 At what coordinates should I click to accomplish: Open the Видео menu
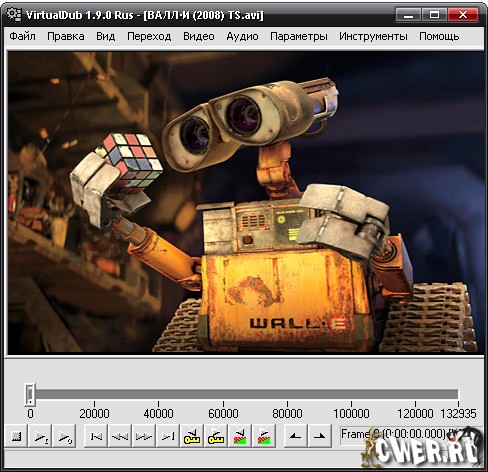[199, 36]
